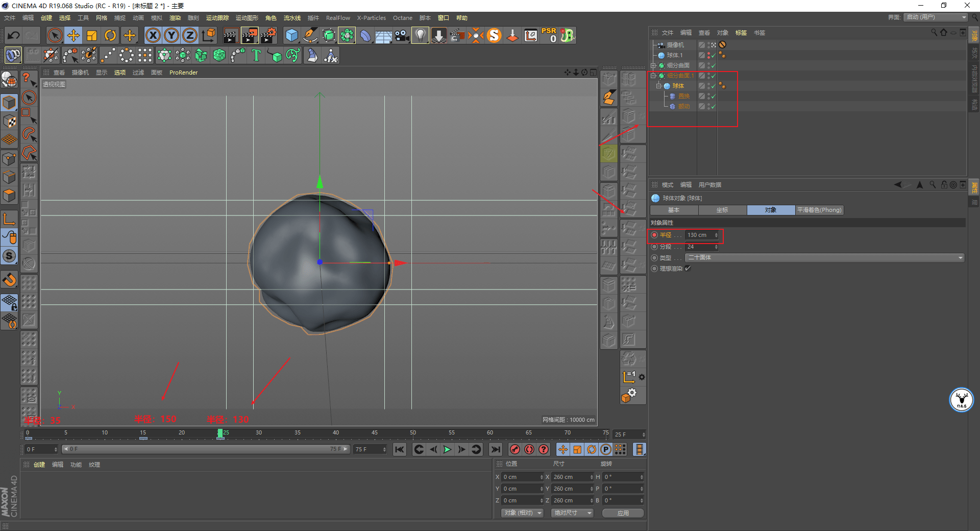Toggle X-axis lock icon
Image resolution: width=980 pixels, height=531 pixels.
tap(153, 35)
